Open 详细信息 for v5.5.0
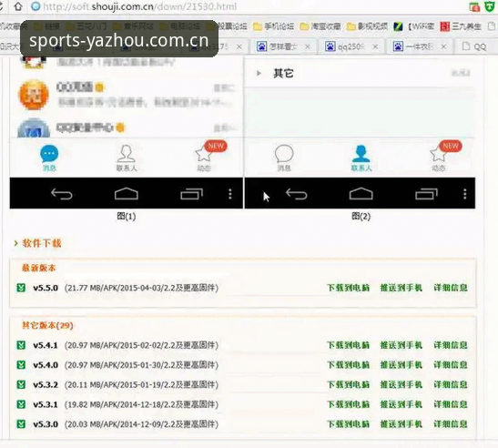Image resolution: width=498 pixels, height=448 pixels. 451,288
